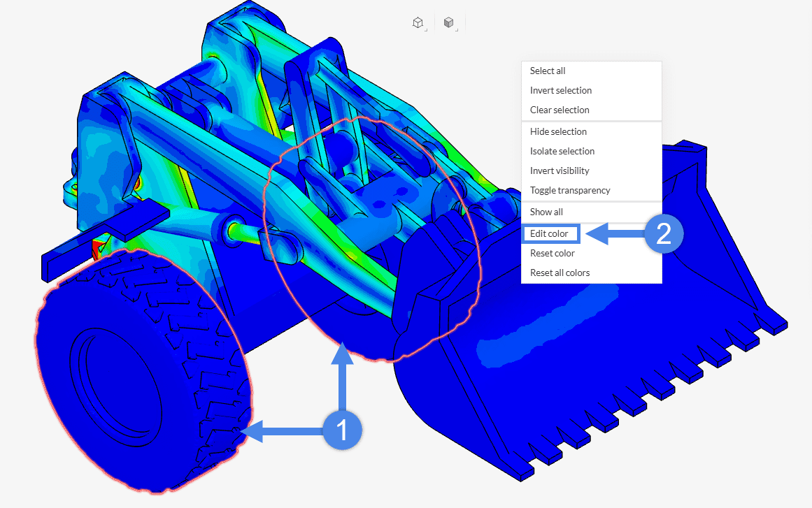Select 'Invert visibility' menu item

(560, 170)
